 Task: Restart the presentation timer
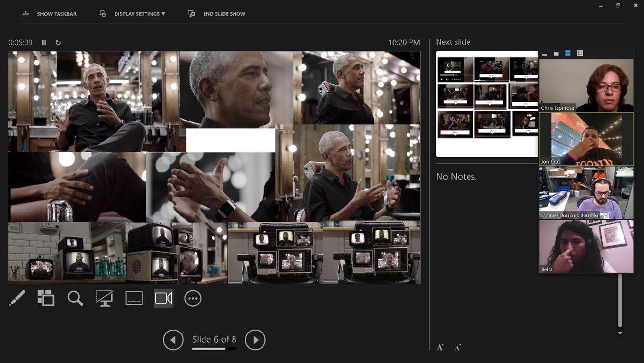tap(58, 43)
